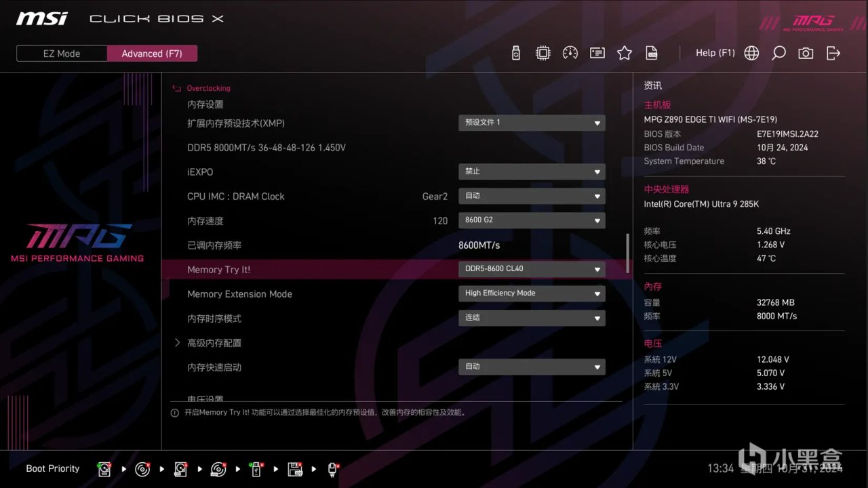
Task: Click the back arrow beside Overclocking
Action: (177, 88)
